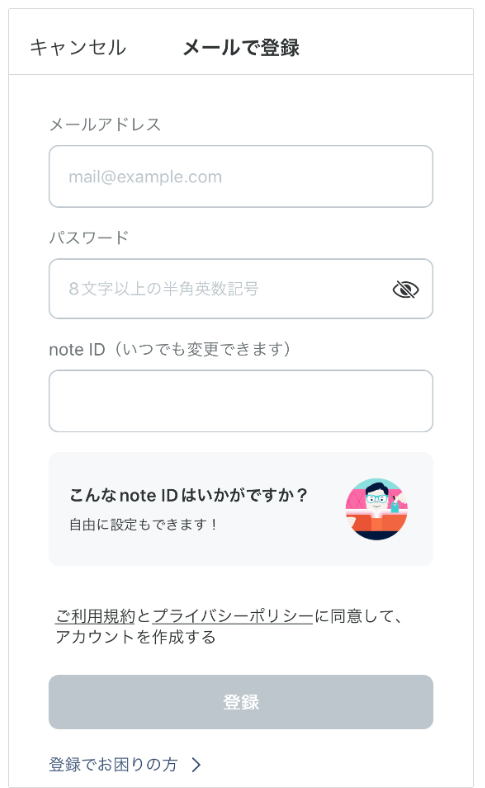The height and width of the screenshot is (788, 485).
Task: Click the note ID（いつでも変更できます）label
Action: [x=170, y=349]
